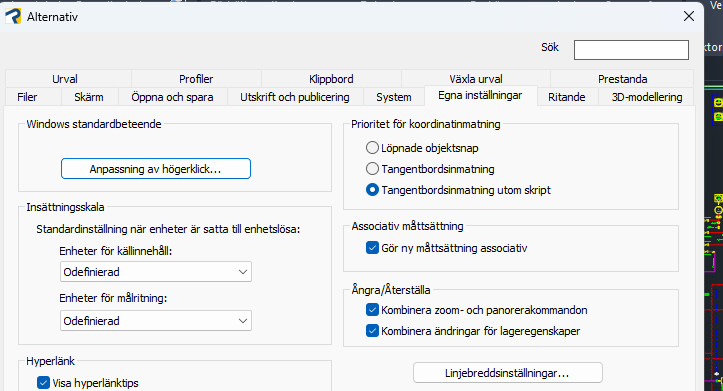Screen dimensions: 723x391
Task: Switch to the System tab
Action: (394, 97)
